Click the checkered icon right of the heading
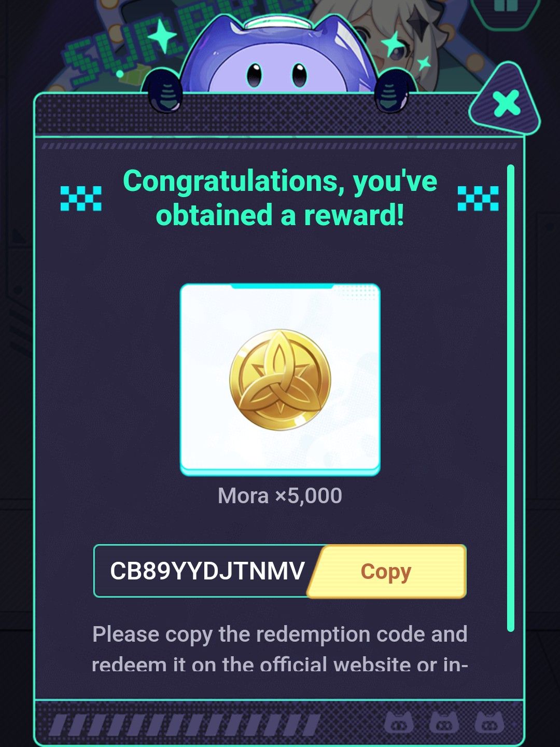Screen dimensions: 560x747 (478, 198)
